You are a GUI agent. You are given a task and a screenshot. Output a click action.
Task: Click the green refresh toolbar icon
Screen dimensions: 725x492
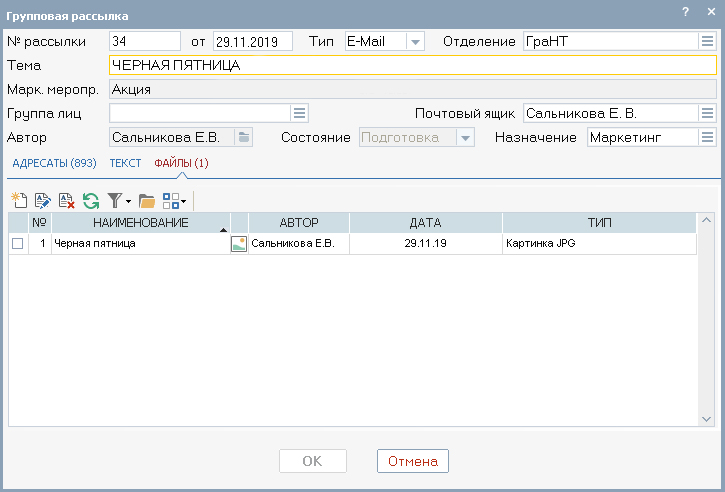coord(91,201)
